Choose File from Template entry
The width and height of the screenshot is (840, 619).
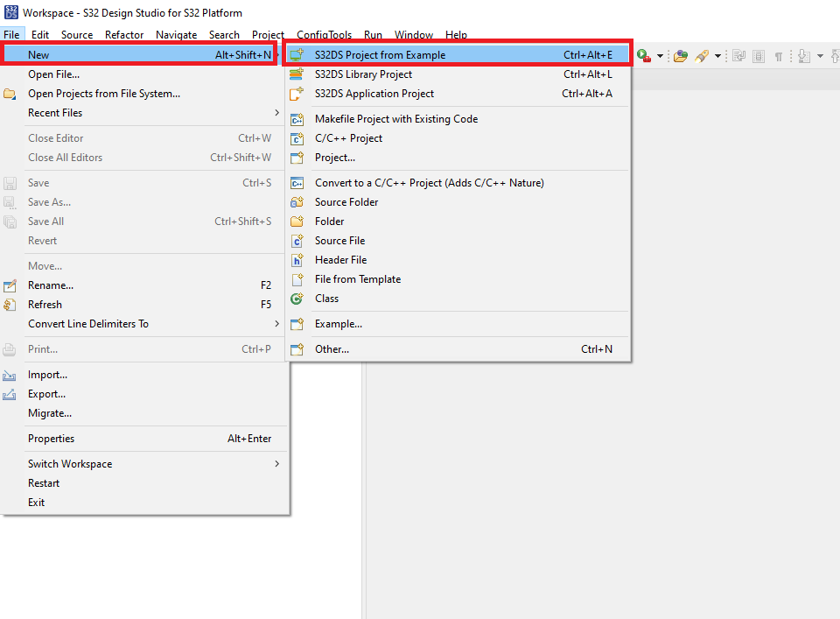(357, 279)
